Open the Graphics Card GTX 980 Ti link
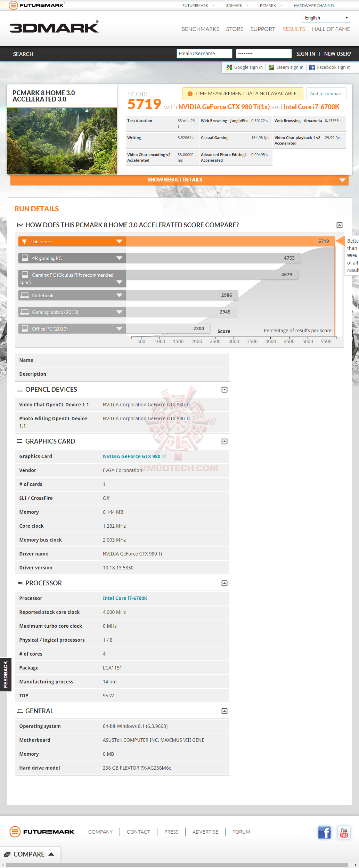 click(134, 456)
